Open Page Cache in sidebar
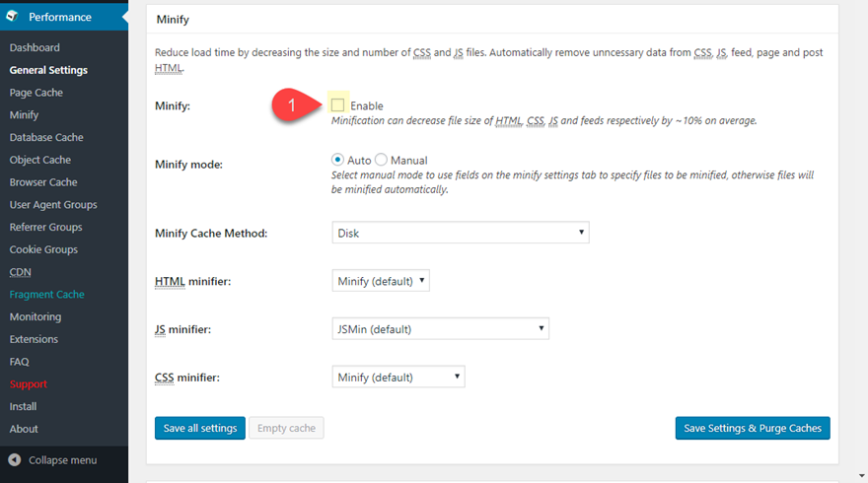The height and width of the screenshot is (483, 868). [36, 93]
